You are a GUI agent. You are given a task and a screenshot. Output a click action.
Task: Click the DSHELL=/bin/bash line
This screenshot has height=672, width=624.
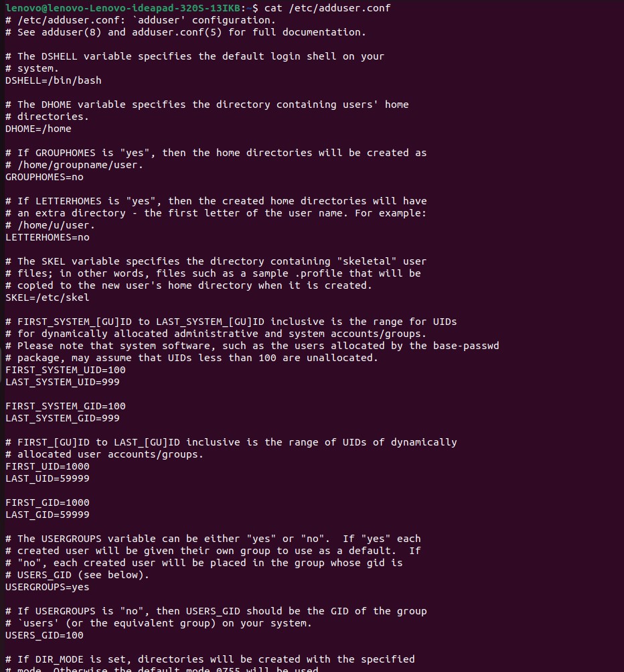[x=54, y=80]
